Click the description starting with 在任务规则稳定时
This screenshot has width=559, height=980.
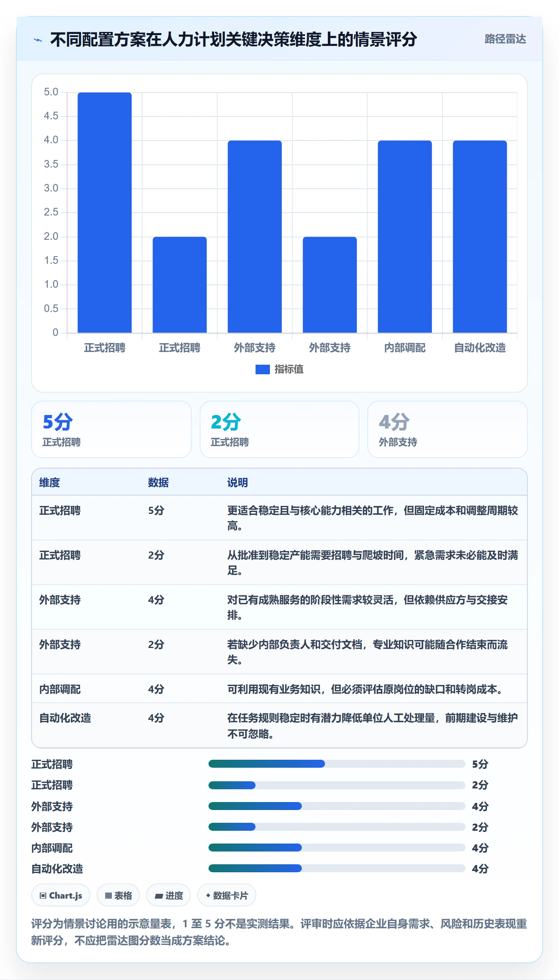pyautogui.click(x=373, y=726)
